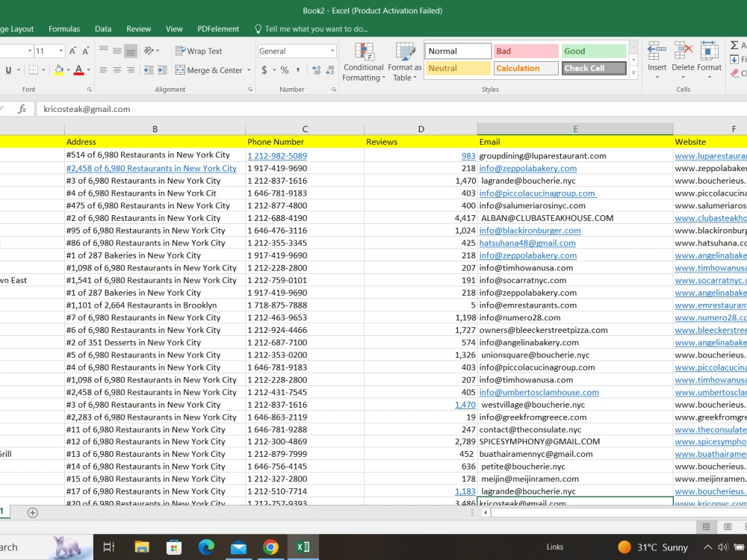Increase the font size
This screenshot has width=747, height=560.
tap(73, 51)
